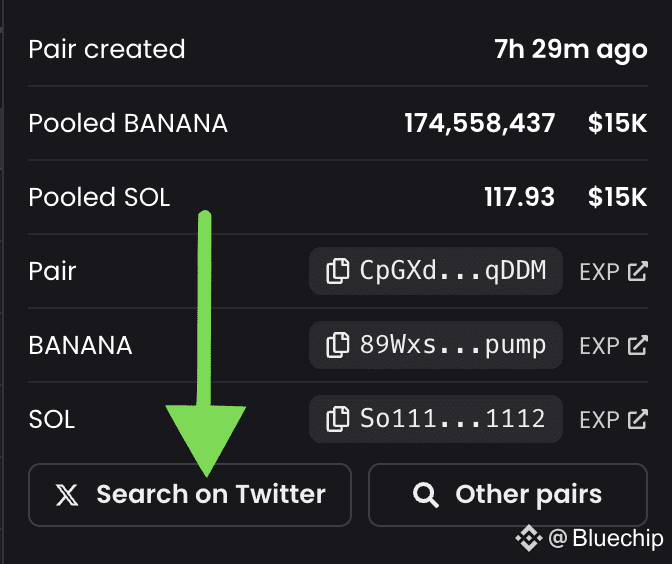Select the So111...1112 address text
The image size is (672, 564).
[453, 418]
